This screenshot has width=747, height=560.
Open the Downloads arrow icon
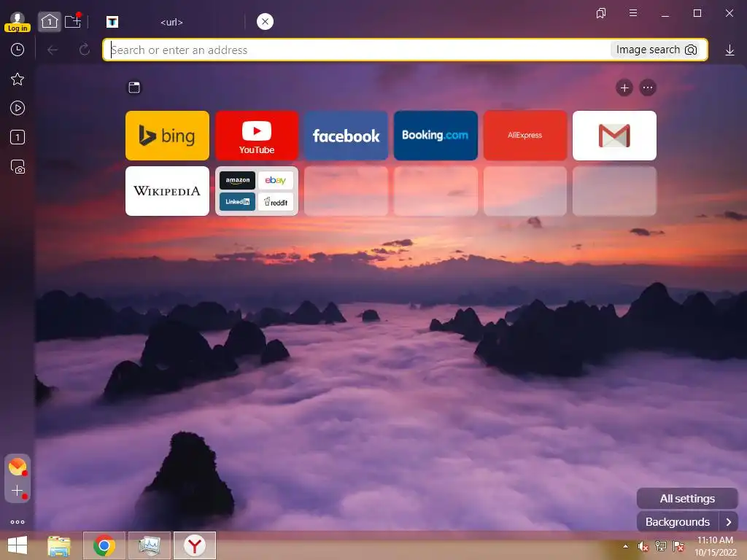pyautogui.click(x=729, y=50)
